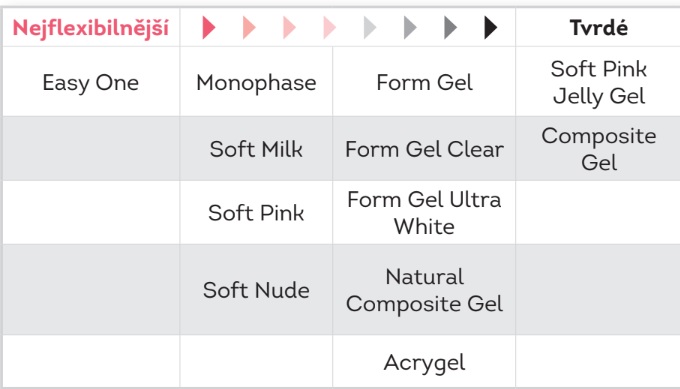
Task: Select Composite Gel in Tvrdé column
Action: tap(598, 149)
